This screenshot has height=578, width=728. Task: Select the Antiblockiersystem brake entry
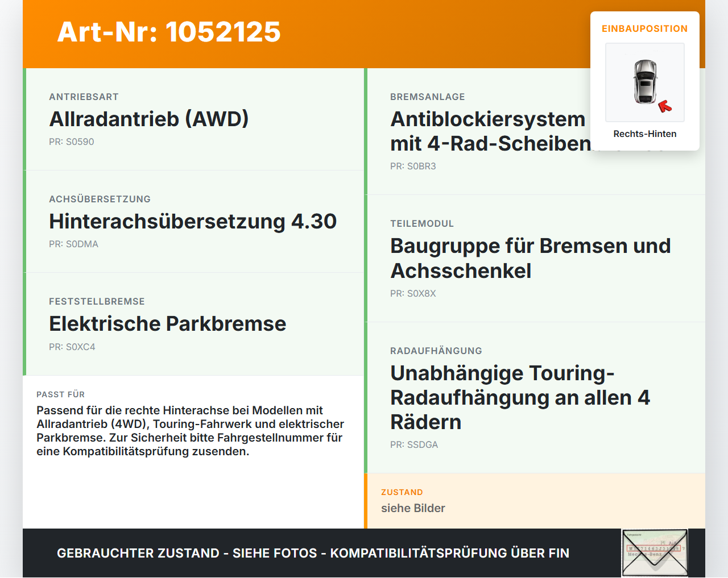click(535, 131)
